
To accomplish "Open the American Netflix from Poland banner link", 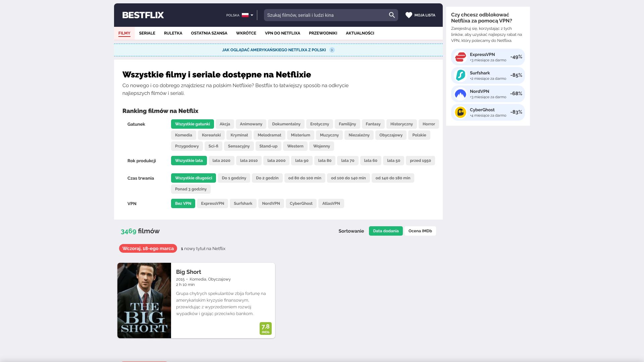I will point(278,50).
